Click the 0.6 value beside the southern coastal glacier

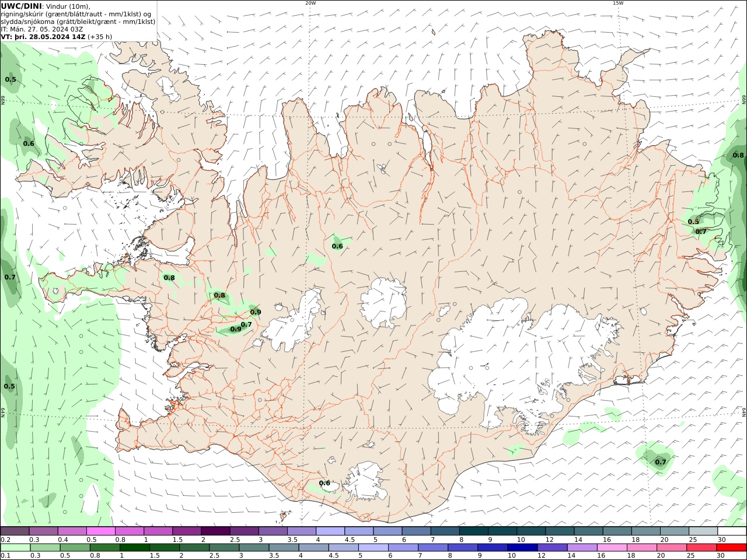324,483
